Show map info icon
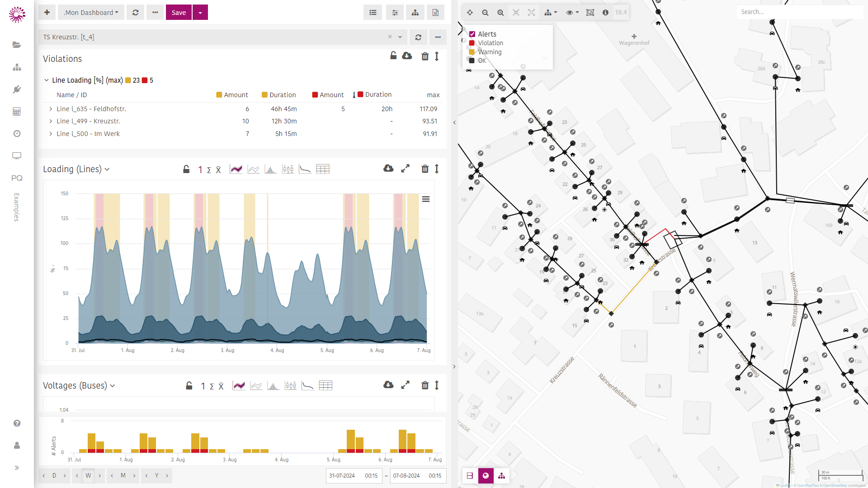Viewport: 868px width, 488px height. 605,13
